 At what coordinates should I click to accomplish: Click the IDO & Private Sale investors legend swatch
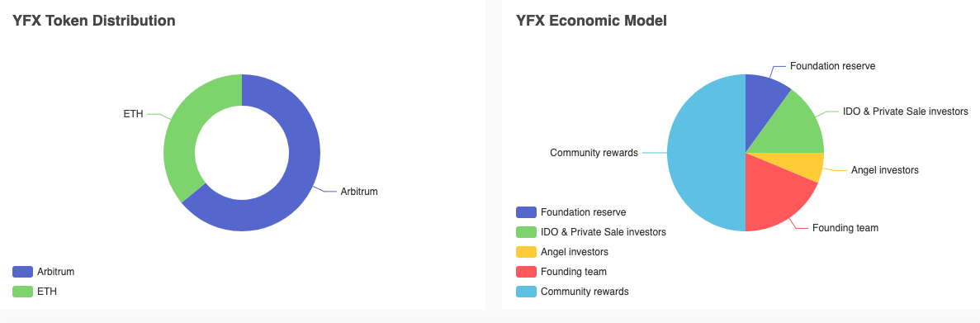pyautogui.click(x=526, y=232)
